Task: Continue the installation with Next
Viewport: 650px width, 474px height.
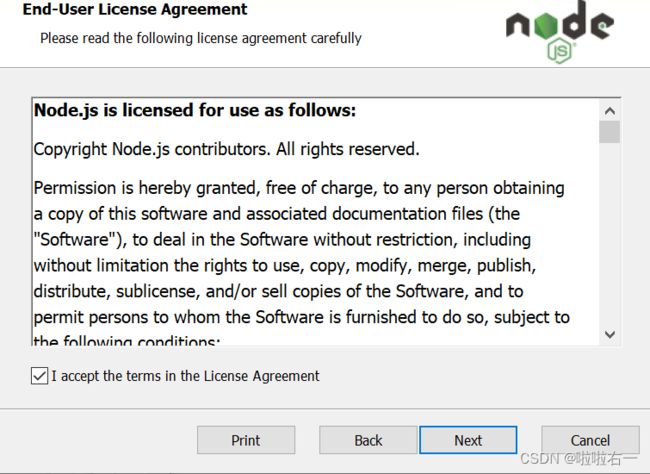Action: coord(468,440)
